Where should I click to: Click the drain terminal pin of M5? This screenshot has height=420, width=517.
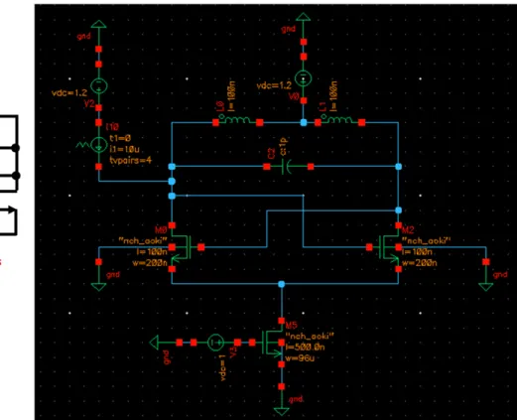coord(282,321)
